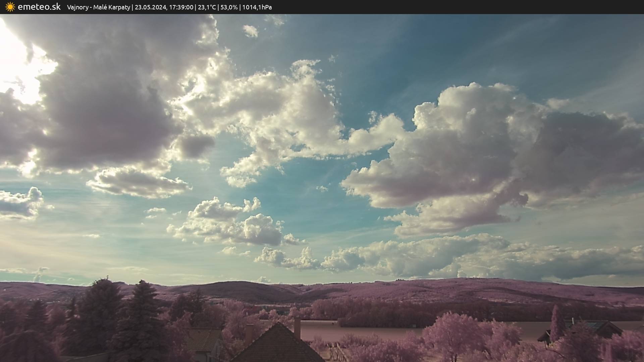Image resolution: width=644 pixels, height=362 pixels.
Task: Click the tall chimney on central roof
Action: pyautogui.click(x=297, y=328)
